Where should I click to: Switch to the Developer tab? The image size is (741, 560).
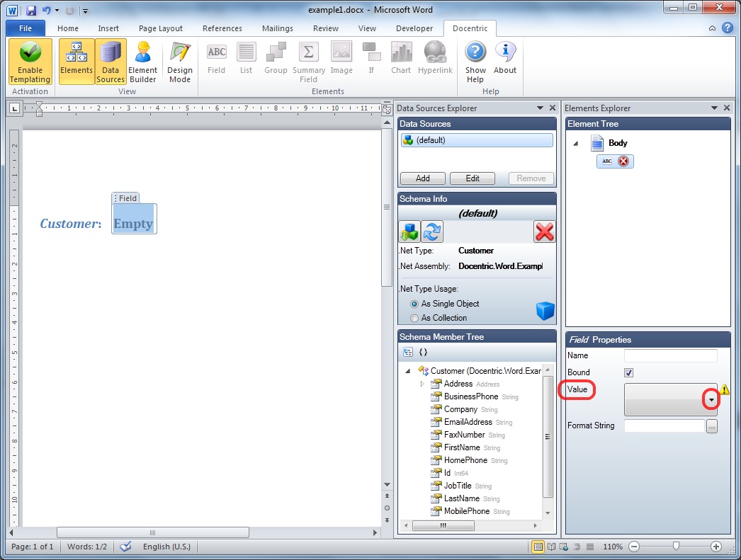tap(414, 28)
